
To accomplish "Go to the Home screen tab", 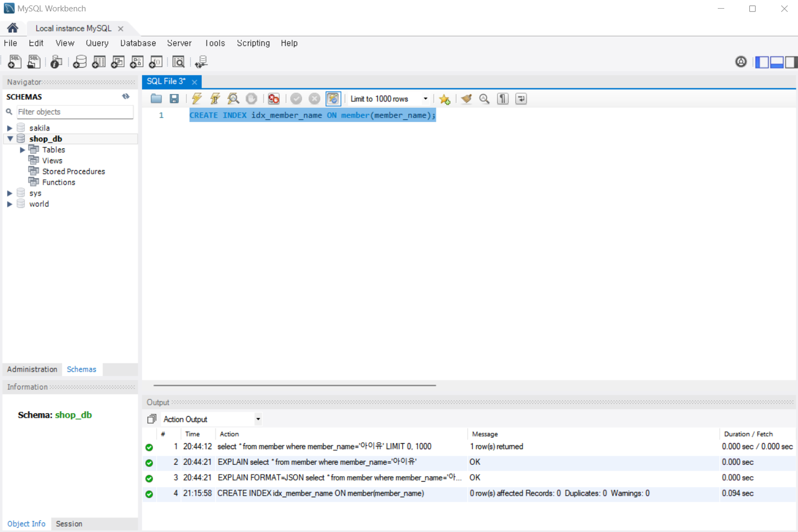I will coord(12,28).
